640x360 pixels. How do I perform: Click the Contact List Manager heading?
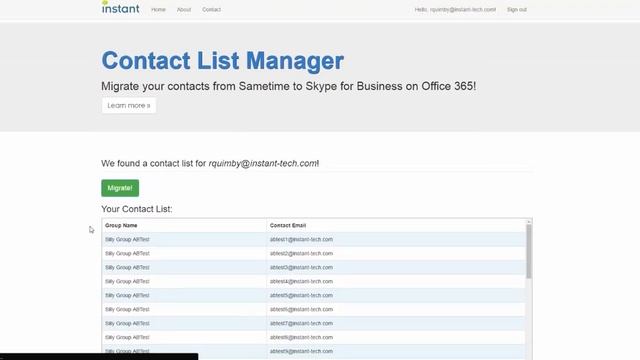[x=222, y=60]
